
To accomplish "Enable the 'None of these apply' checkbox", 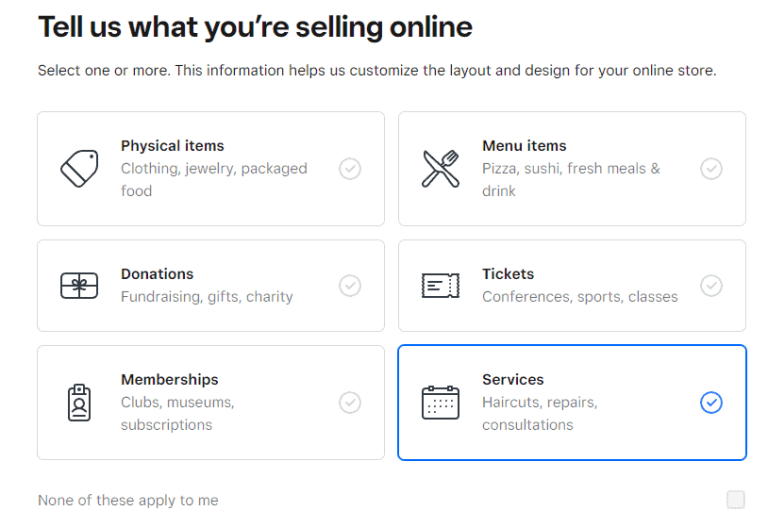I will pyautogui.click(x=736, y=500).
